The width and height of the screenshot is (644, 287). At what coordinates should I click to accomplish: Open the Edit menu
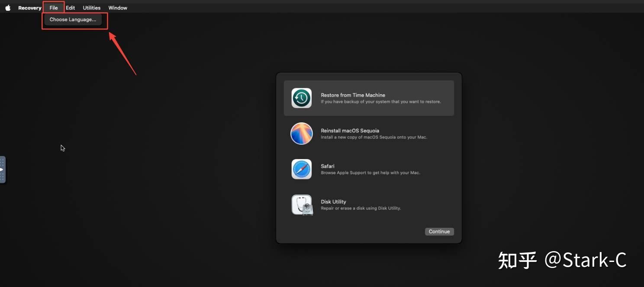click(x=71, y=8)
